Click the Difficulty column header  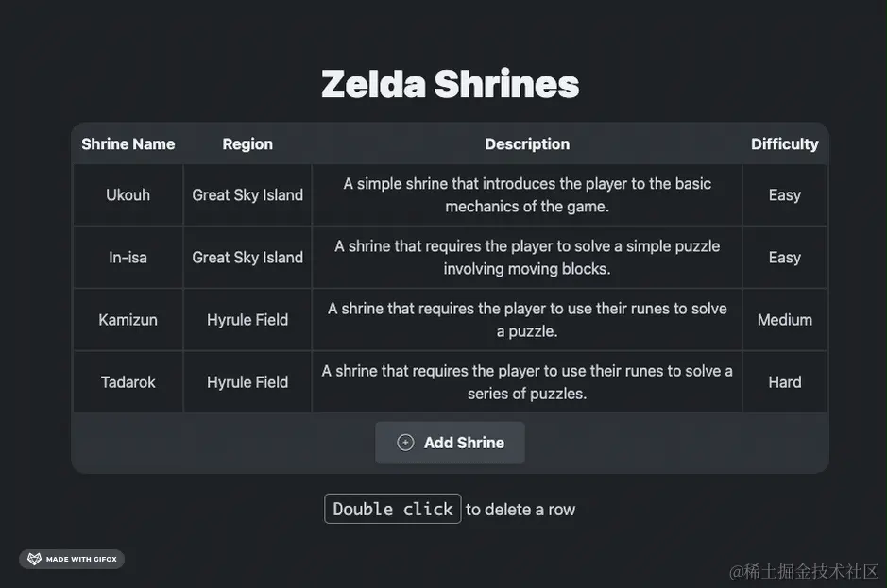click(784, 144)
